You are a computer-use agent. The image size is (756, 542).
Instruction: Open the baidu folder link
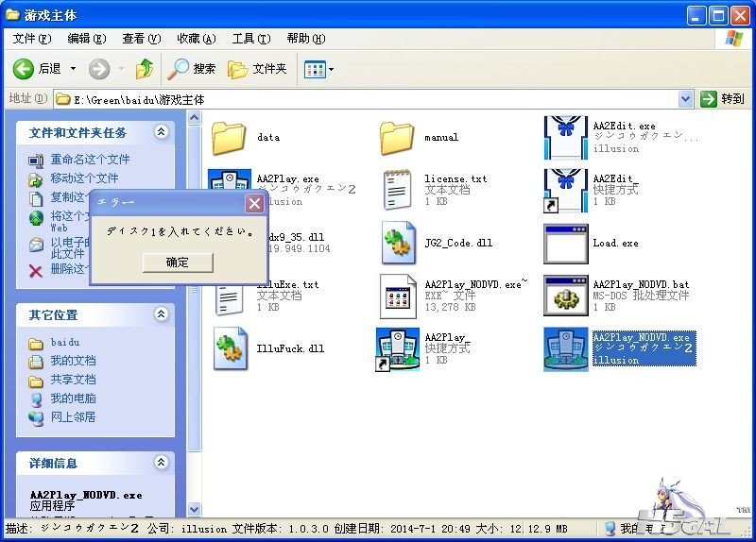pyautogui.click(x=65, y=343)
